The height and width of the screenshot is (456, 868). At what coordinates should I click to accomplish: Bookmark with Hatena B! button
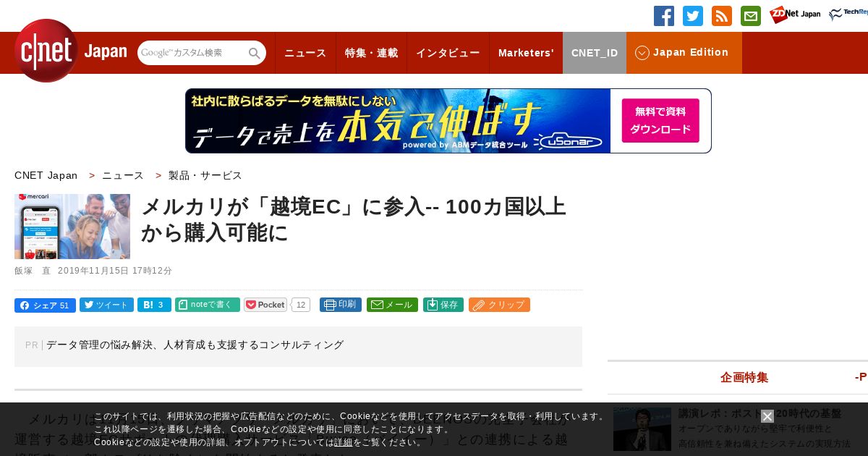pyautogui.click(x=154, y=305)
